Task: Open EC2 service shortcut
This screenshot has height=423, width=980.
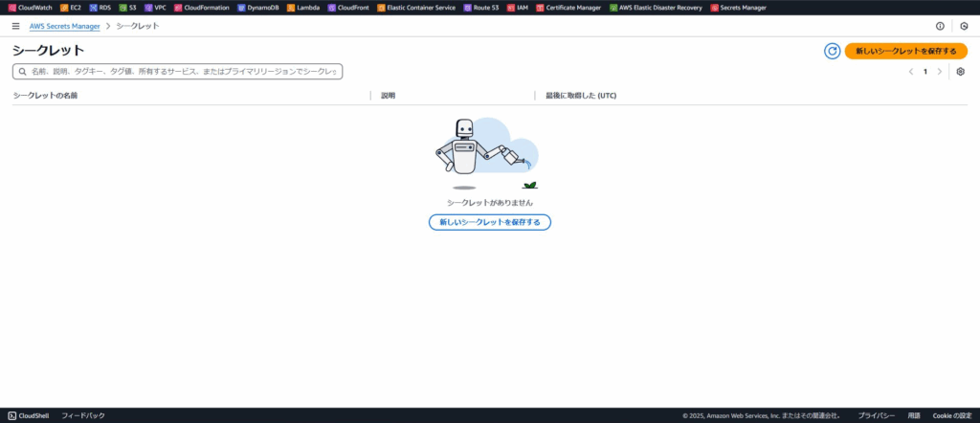Action: (x=71, y=8)
